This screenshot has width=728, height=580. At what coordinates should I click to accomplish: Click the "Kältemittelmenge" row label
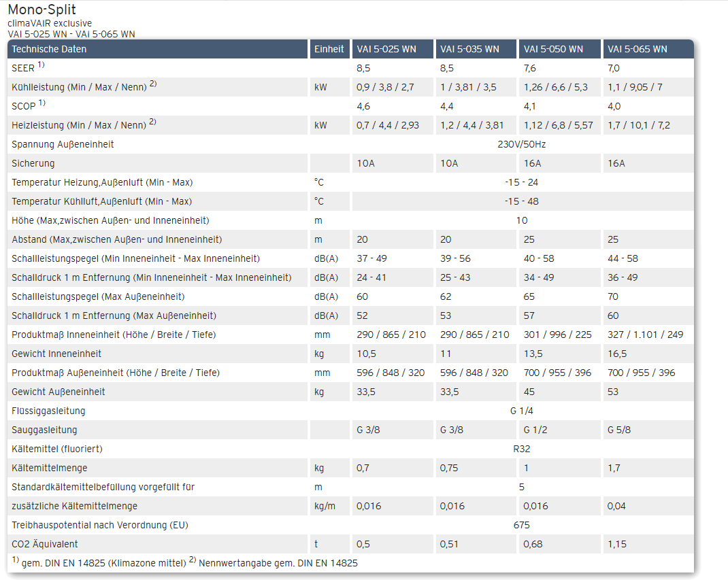click(x=49, y=468)
